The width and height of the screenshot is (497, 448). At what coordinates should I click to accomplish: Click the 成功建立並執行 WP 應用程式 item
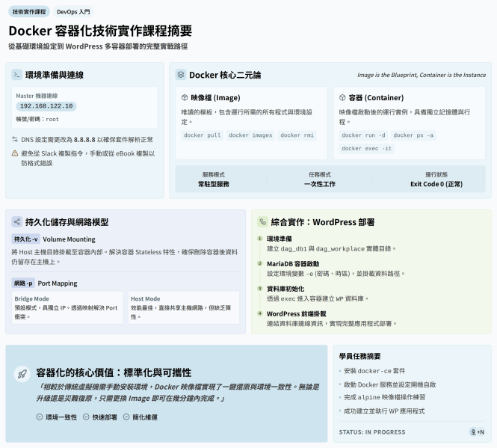(384, 411)
